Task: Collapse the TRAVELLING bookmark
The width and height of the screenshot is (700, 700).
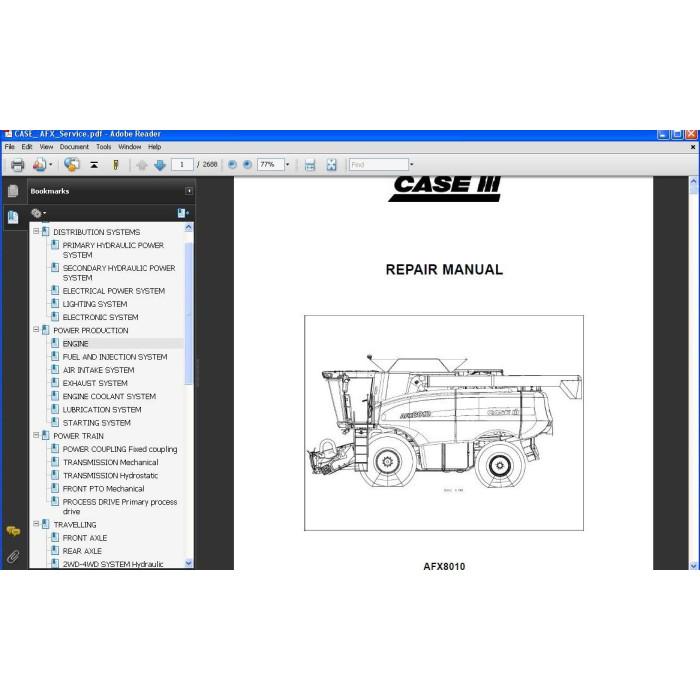Action: tap(36, 524)
